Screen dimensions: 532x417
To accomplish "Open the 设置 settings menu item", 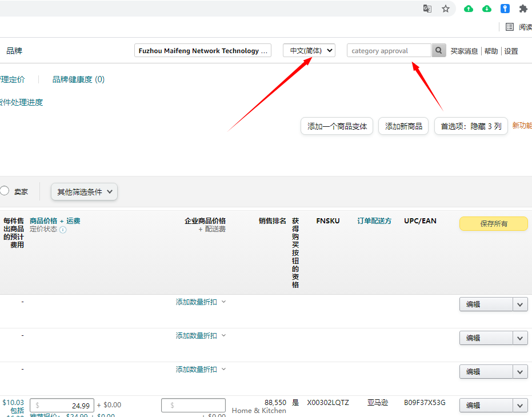I will 510,51.
